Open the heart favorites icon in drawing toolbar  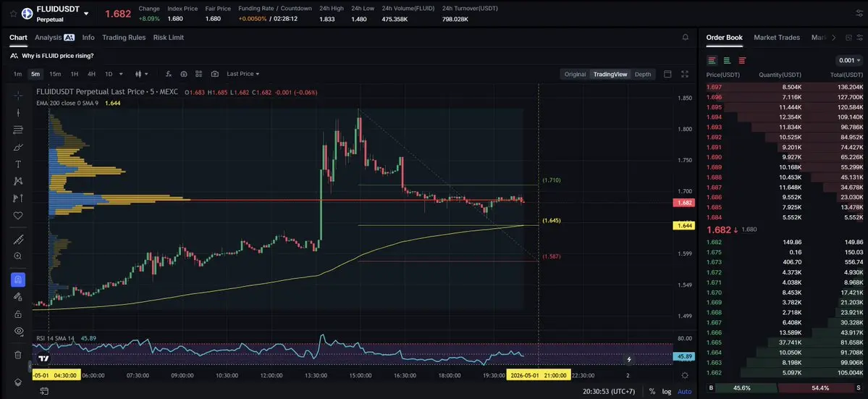coord(18,215)
